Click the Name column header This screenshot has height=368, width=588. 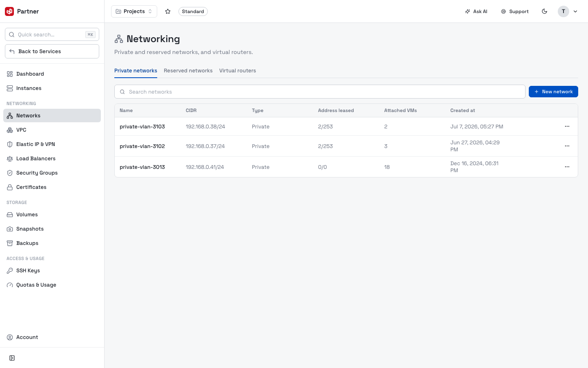pyautogui.click(x=126, y=110)
